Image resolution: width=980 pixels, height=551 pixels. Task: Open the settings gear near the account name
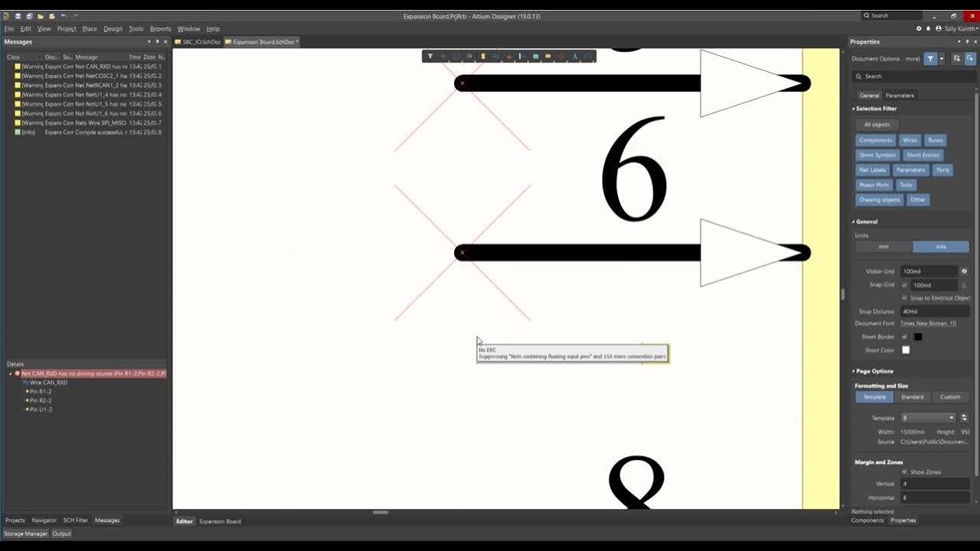pyautogui.click(x=919, y=28)
